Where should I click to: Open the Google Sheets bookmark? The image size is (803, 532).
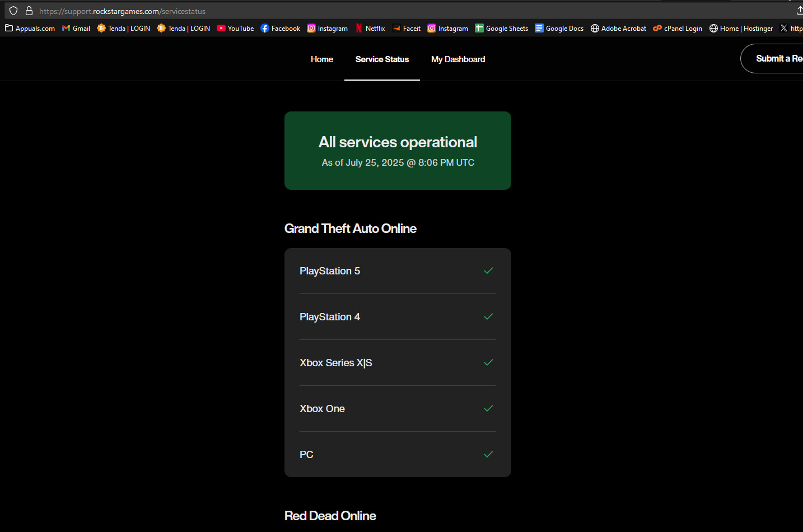coord(501,29)
